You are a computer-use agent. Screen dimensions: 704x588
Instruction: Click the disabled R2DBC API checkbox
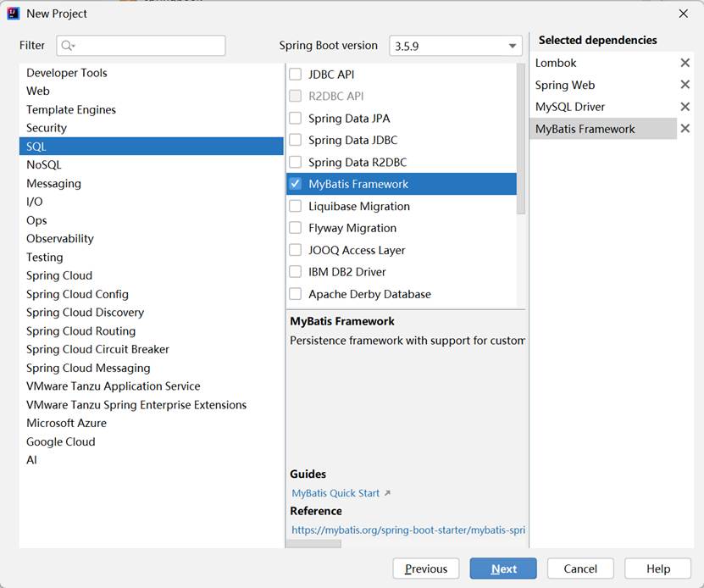click(295, 96)
